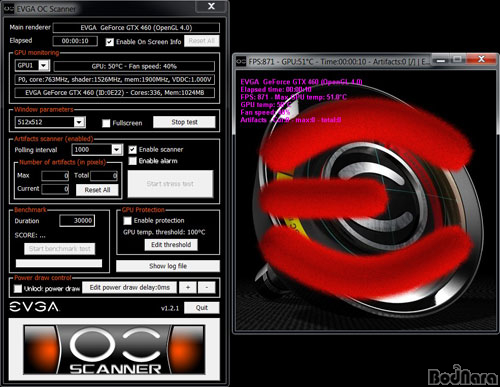Toggle Enable On Screen Info checkbox
The height and width of the screenshot is (387, 500).
[110, 42]
